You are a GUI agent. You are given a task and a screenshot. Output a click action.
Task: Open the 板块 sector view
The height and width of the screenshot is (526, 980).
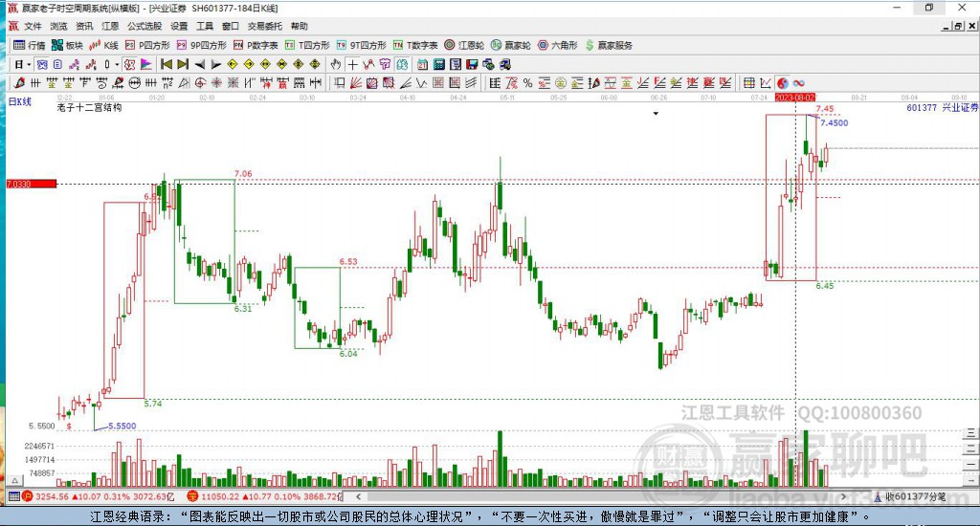(x=68, y=45)
